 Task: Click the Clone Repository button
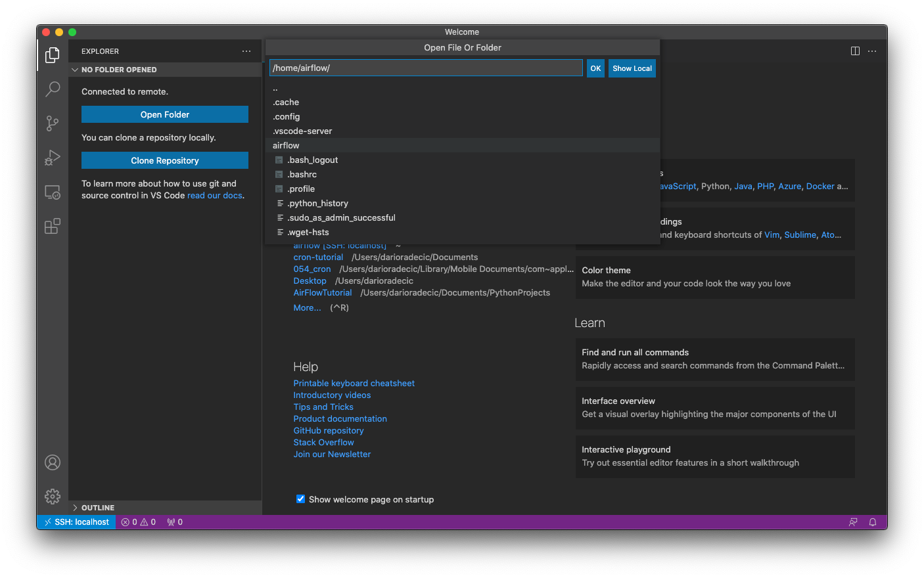165,160
